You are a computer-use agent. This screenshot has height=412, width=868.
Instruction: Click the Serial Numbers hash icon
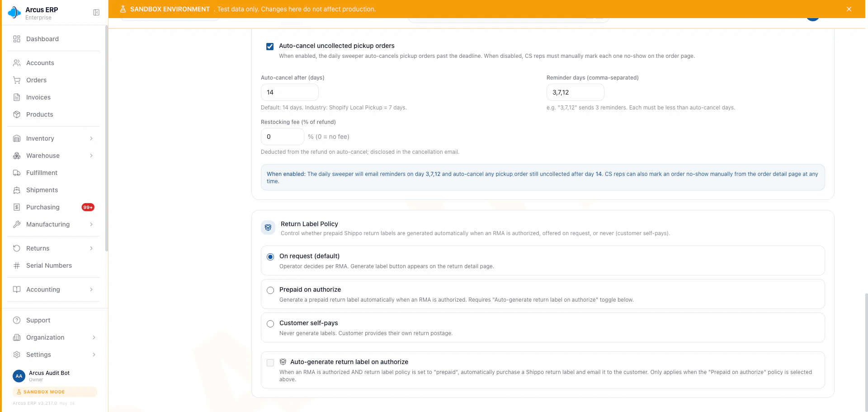click(17, 265)
